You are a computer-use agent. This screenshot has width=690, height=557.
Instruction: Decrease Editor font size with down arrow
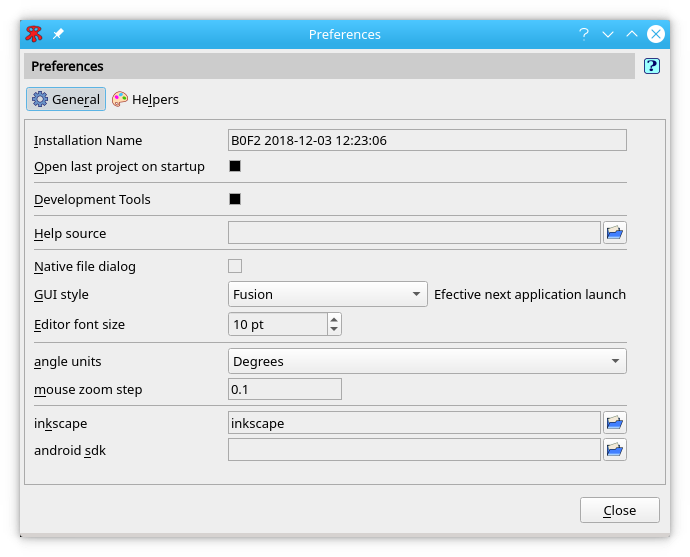[x=334, y=329]
